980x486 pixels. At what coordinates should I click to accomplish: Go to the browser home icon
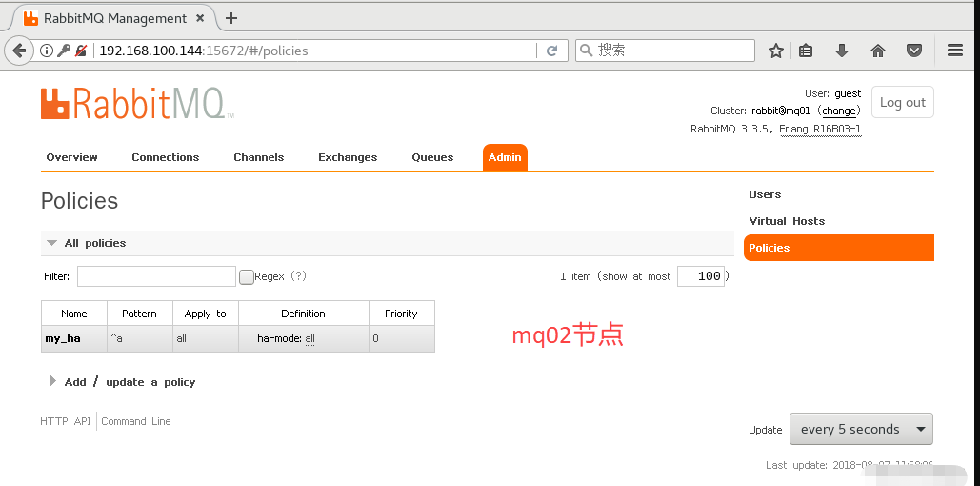click(878, 51)
